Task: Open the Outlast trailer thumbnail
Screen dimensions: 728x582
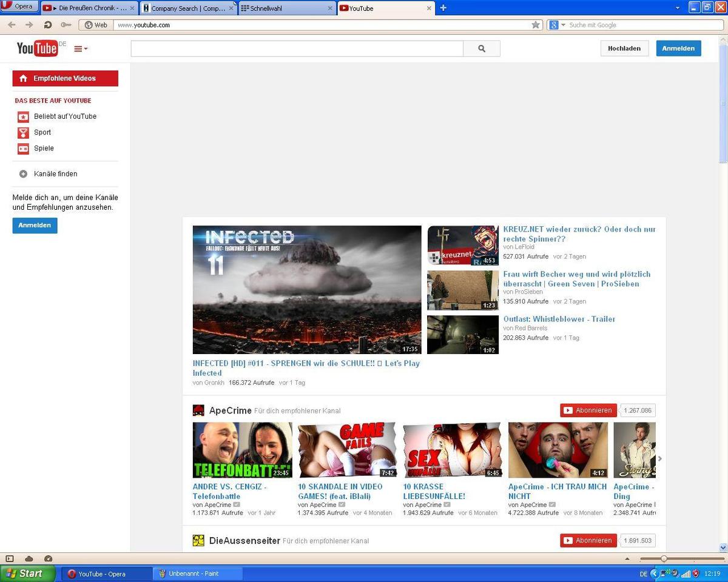Action: pos(463,335)
